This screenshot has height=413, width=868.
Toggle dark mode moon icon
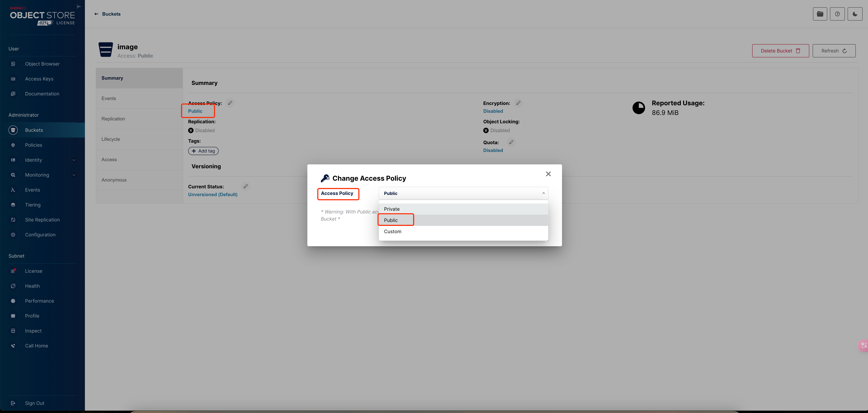pyautogui.click(x=855, y=14)
